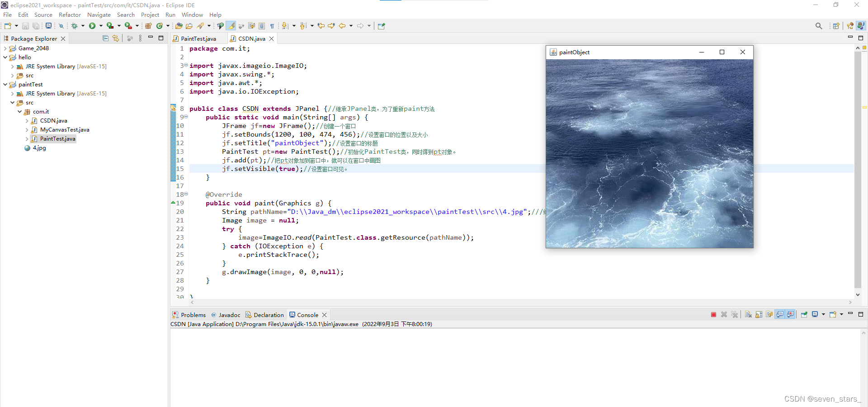Terminate the running CSDN application
Image resolution: width=868 pixels, height=407 pixels.
tap(713, 314)
